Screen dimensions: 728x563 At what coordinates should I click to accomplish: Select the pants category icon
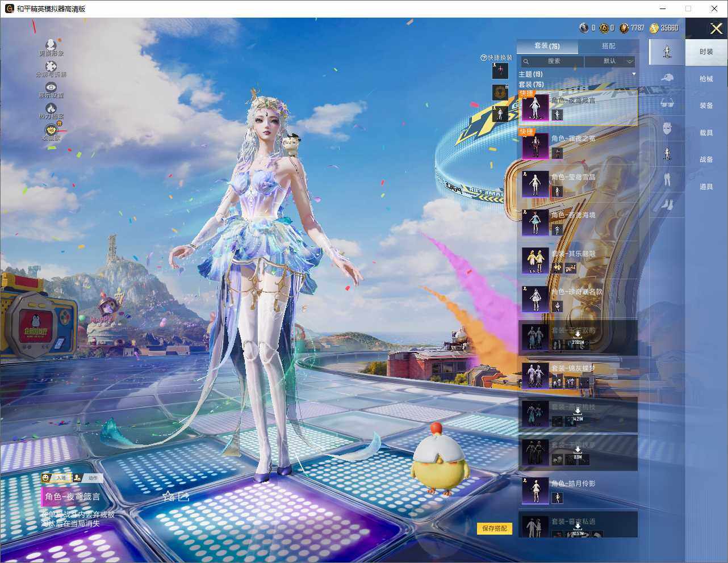point(667,179)
